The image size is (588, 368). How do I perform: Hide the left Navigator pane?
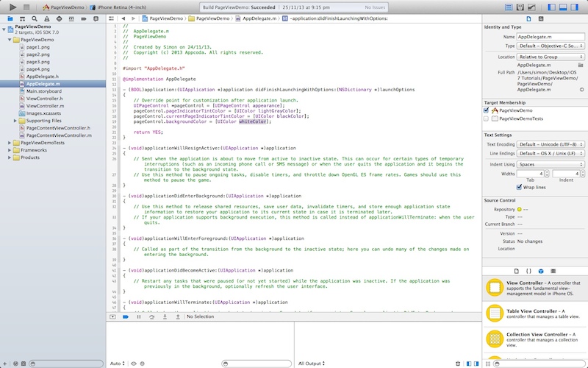pos(550,7)
